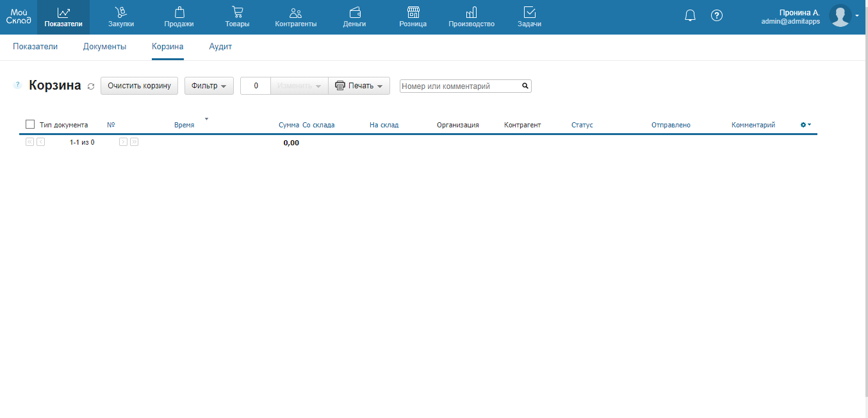Click the refresh icon beside Корзина title
Screen dimensions: 868x418
click(91, 86)
